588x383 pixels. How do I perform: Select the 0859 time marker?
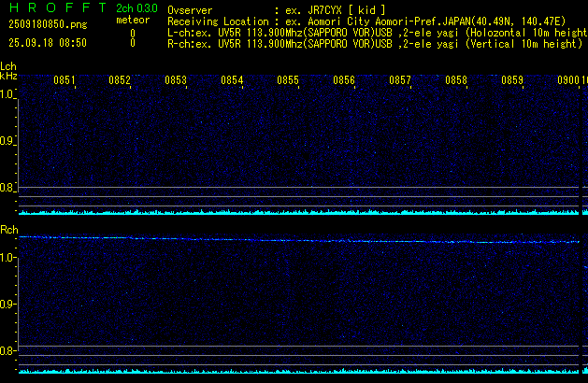[512, 81]
